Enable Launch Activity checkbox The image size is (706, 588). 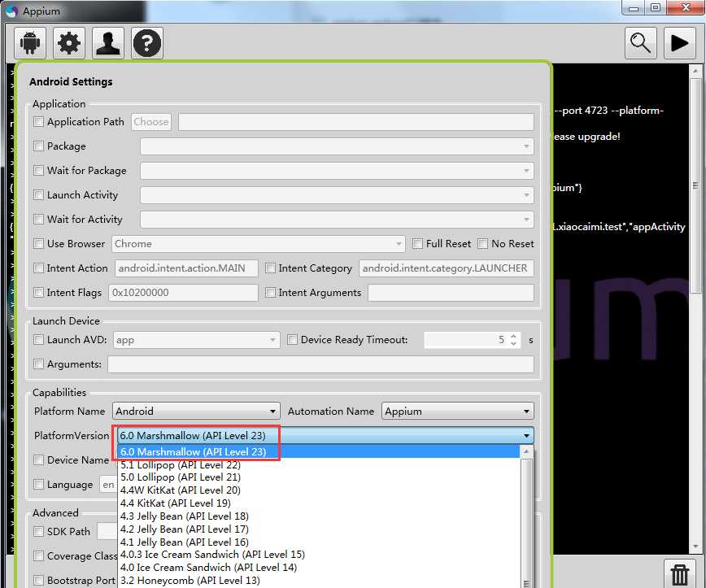tap(39, 194)
